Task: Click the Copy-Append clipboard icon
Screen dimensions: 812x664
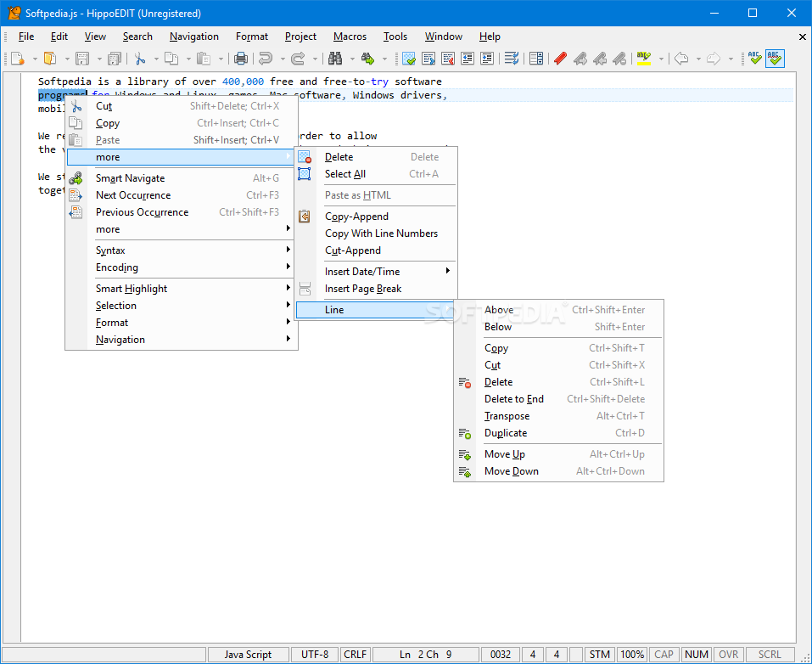Action: tap(305, 217)
